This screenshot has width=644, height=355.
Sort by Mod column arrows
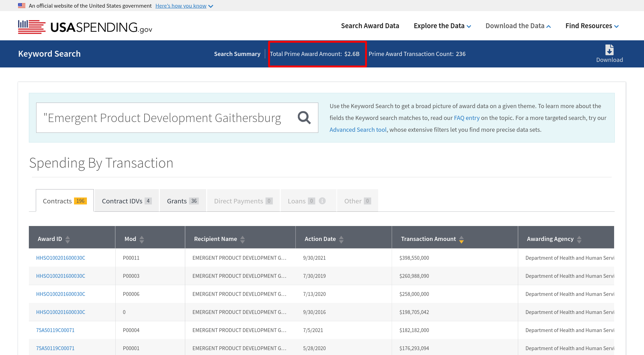(142, 239)
